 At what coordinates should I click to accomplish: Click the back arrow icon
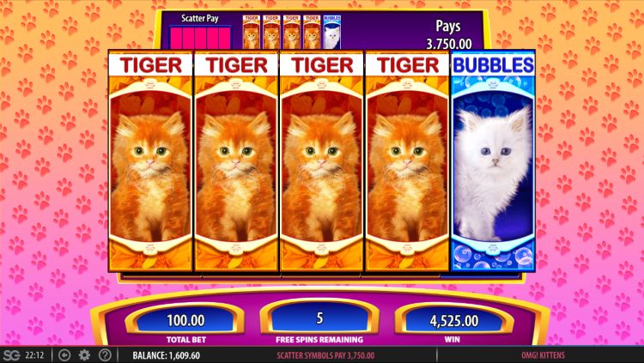pyautogui.click(x=64, y=355)
